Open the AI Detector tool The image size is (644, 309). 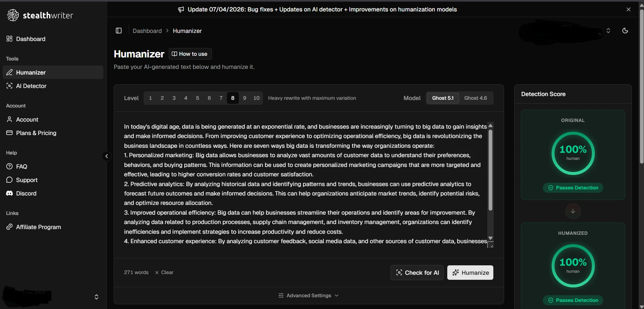pyautogui.click(x=31, y=86)
